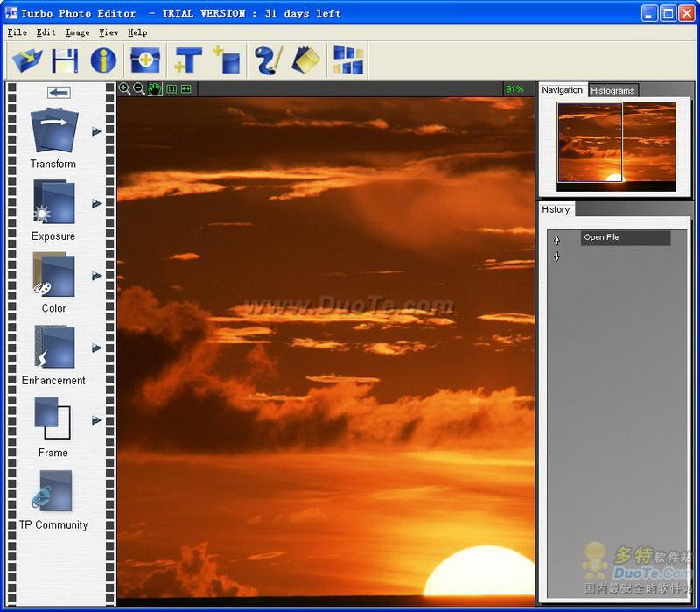Open the Exposure tool group icon
Image resolution: width=700 pixels, height=612 pixels.
pos(54,201)
